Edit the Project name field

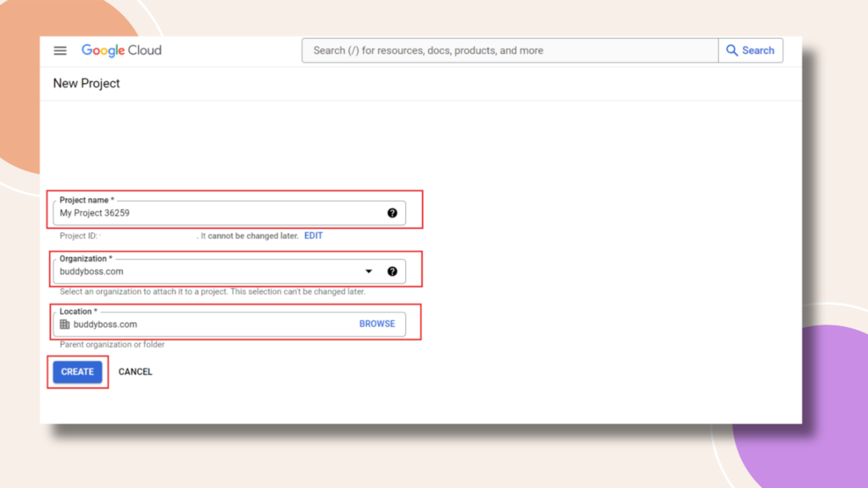229,213
